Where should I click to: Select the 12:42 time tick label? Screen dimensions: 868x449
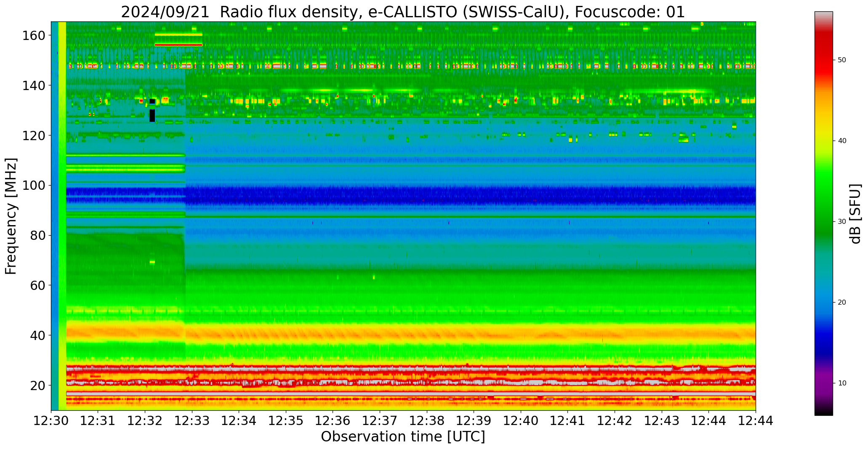615,421
